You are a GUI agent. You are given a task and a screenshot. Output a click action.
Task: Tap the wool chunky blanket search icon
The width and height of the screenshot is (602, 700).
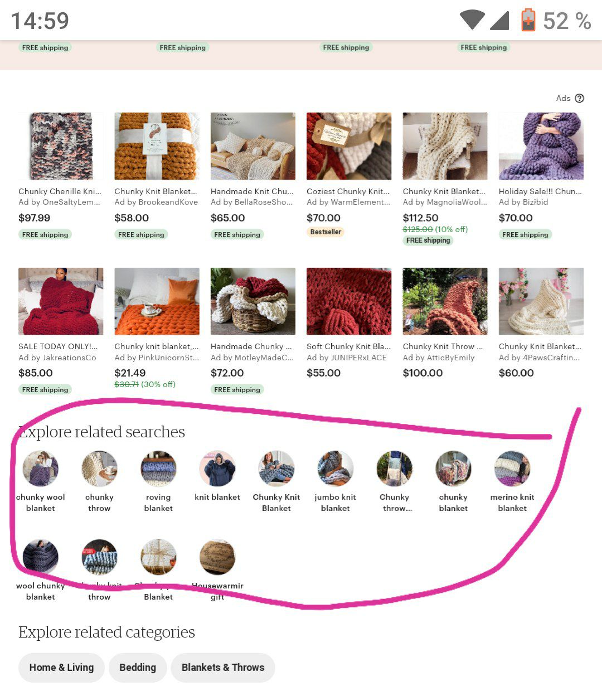click(41, 557)
